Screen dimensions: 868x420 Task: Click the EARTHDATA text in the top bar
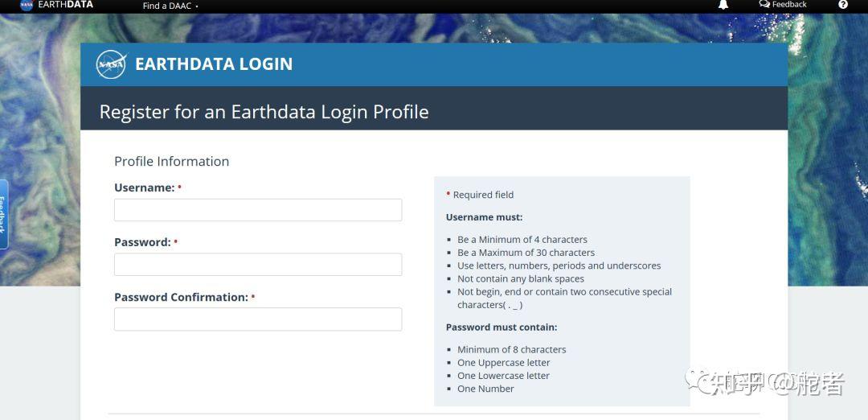66,5
